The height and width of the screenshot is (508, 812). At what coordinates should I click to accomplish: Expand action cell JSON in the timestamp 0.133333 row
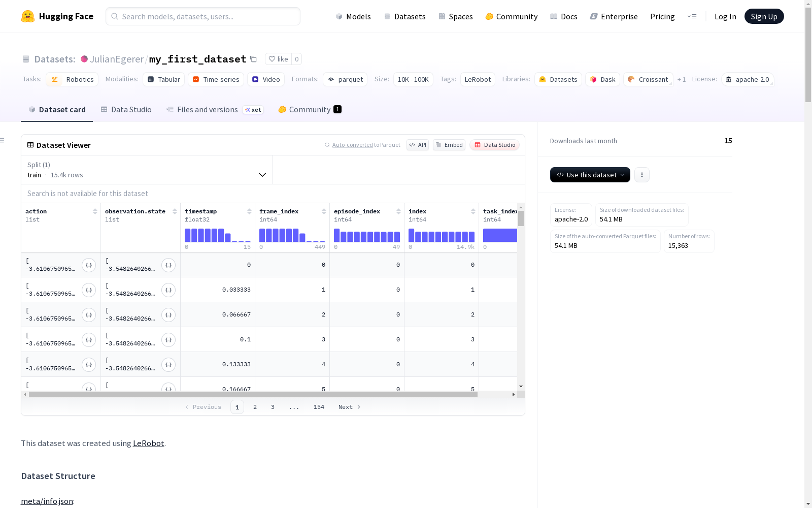(x=89, y=365)
